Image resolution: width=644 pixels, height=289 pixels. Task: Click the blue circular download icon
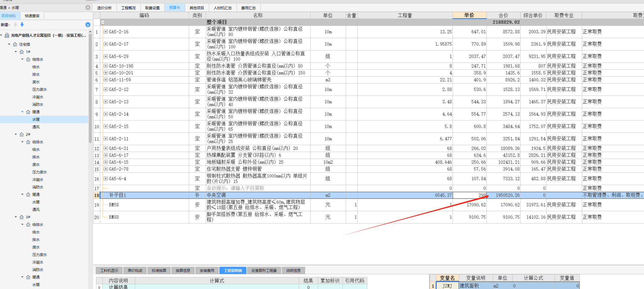coord(88,25)
